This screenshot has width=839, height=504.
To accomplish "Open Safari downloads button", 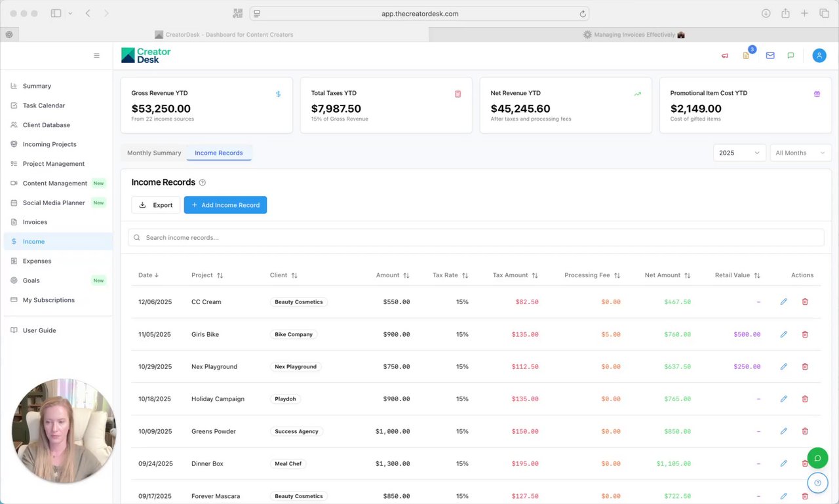I will coord(766,14).
